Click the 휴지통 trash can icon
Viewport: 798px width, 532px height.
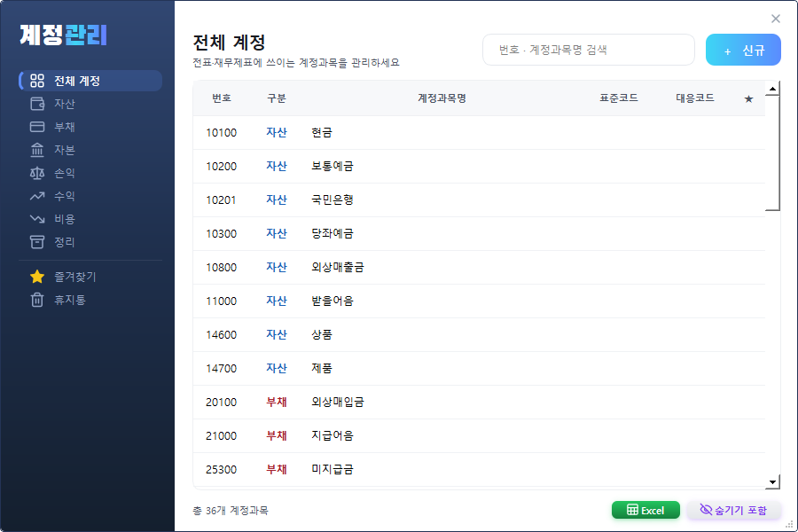click(37, 300)
